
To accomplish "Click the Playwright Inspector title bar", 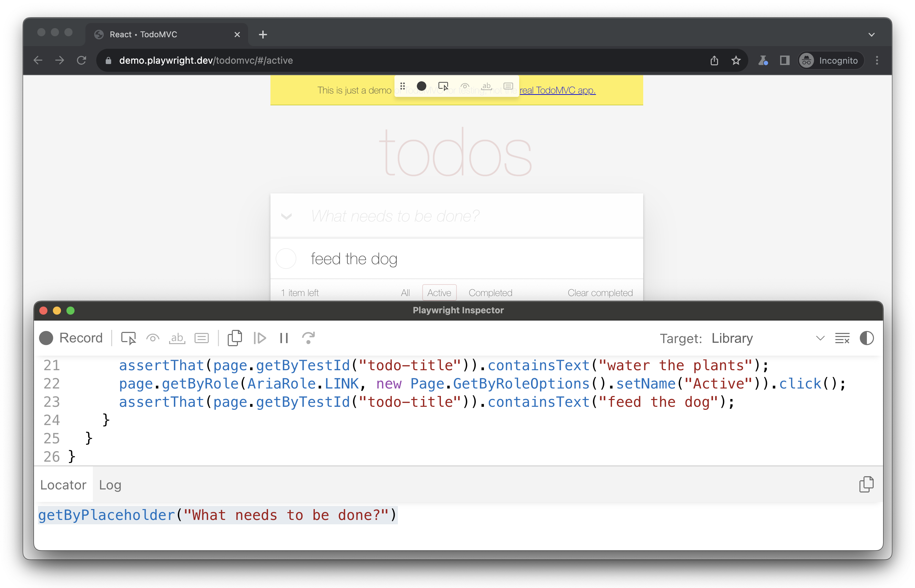I will (458, 310).
